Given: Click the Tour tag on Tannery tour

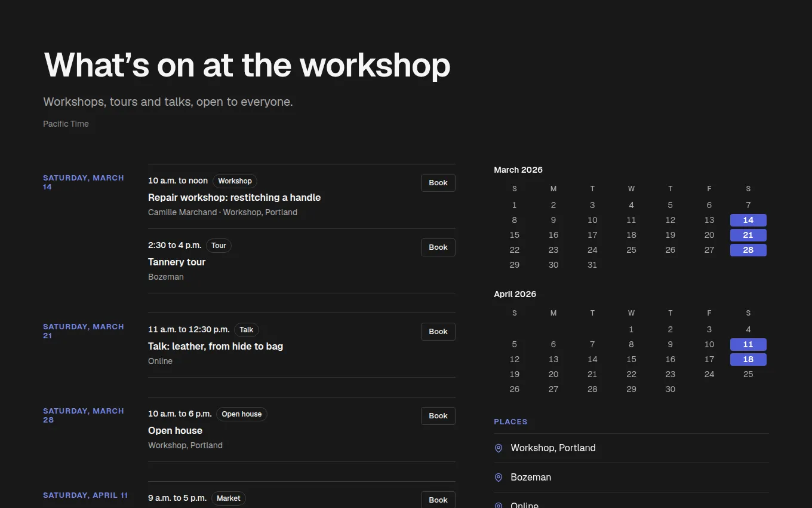Looking at the screenshot, I should pos(219,246).
